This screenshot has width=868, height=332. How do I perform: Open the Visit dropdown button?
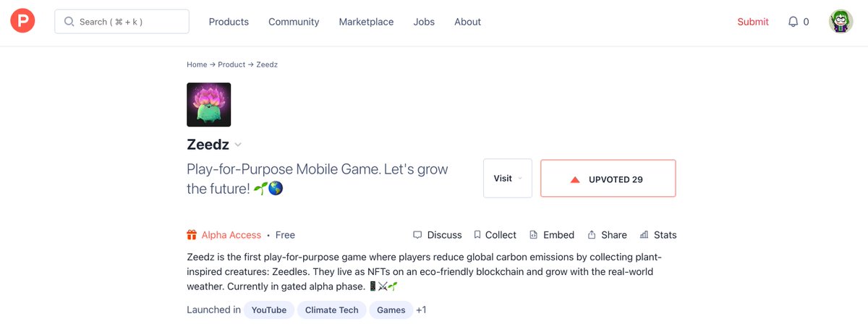pos(508,178)
